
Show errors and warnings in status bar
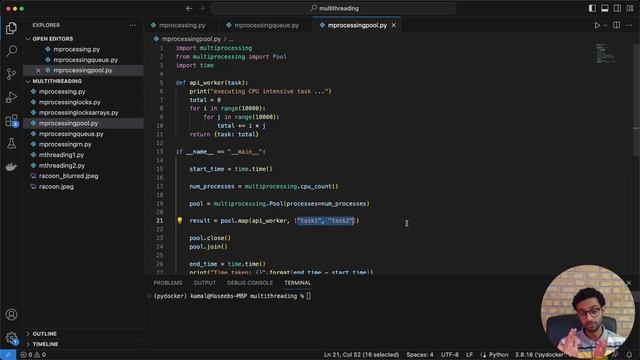(33, 355)
